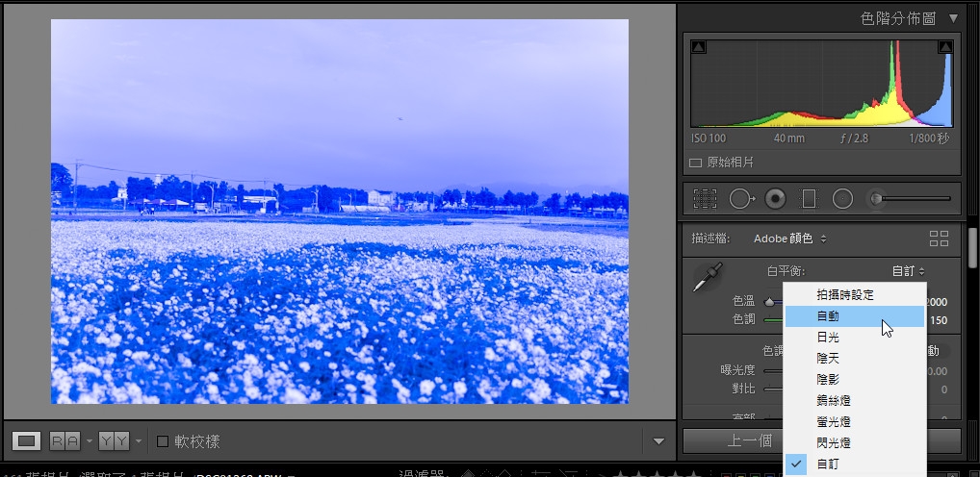Viewport: 980px width, 477px height.
Task: Select the Crop Overlay tool icon
Action: (x=705, y=198)
